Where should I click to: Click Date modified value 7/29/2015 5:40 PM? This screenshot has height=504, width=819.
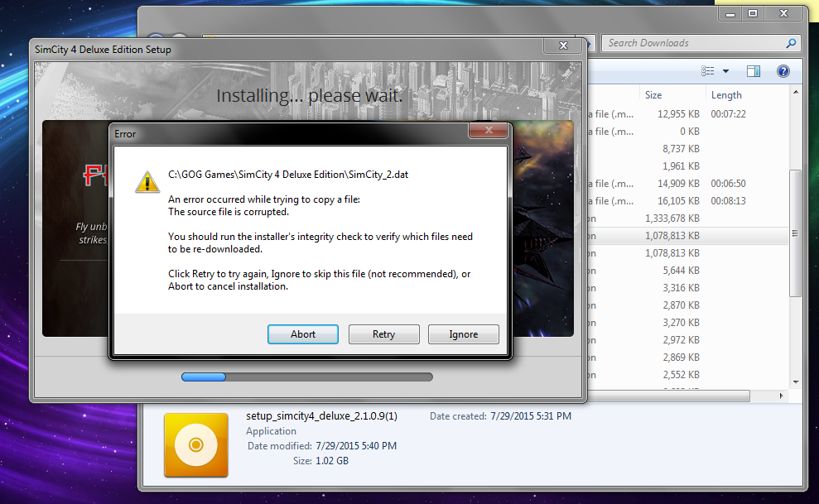356,446
